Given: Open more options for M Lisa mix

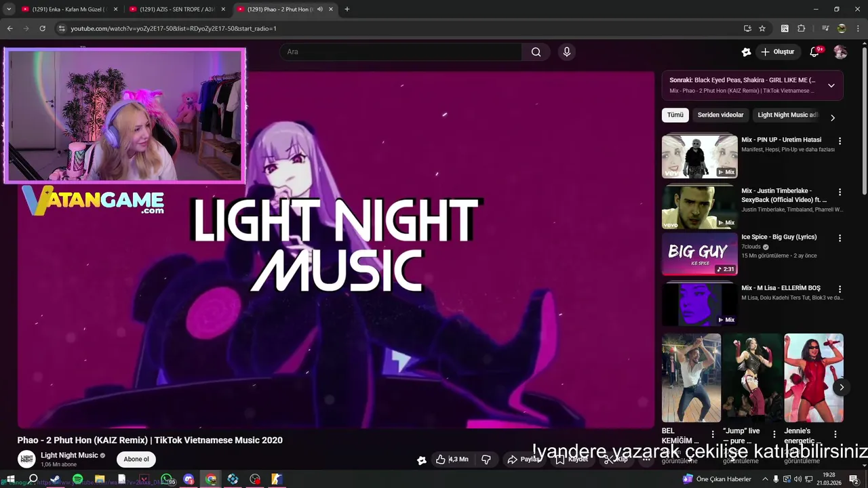Looking at the screenshot, I should (840, 289).
